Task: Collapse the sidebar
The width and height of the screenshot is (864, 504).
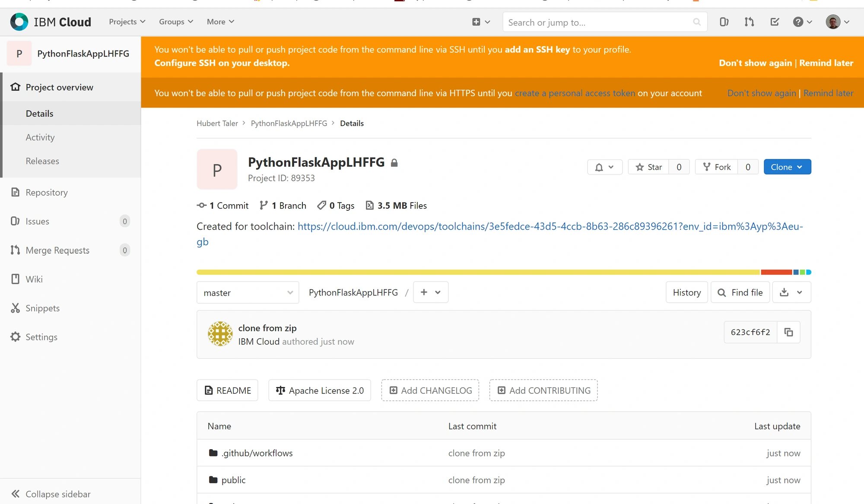Action: tap(51, 494)
